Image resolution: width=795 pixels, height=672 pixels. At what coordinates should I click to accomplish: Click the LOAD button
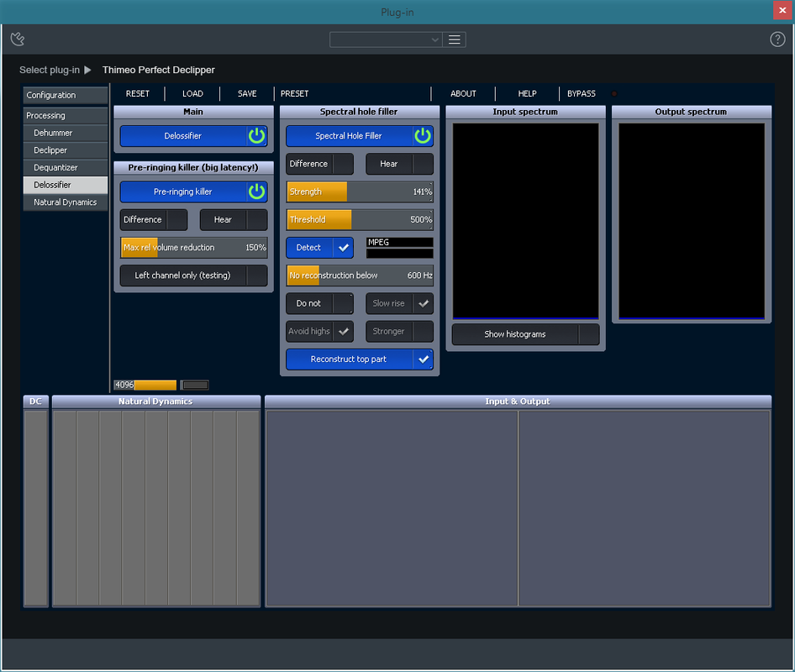192,94
